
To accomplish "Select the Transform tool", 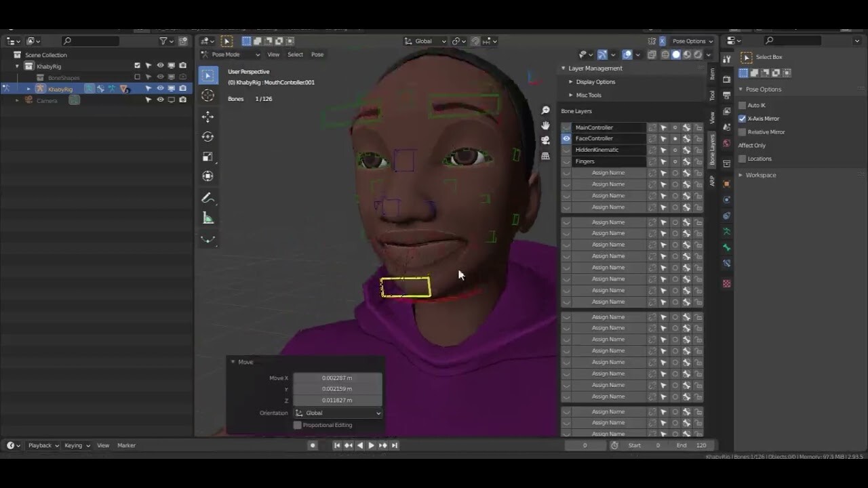I will pos(208,176).
